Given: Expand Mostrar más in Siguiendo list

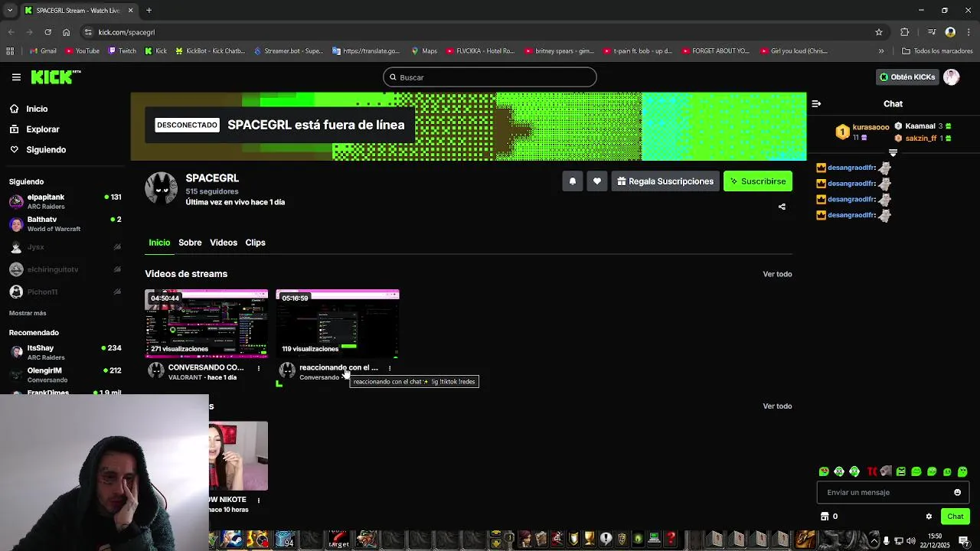Looking at the screenshot, I should pyautogui.click(x=28, y=313).
